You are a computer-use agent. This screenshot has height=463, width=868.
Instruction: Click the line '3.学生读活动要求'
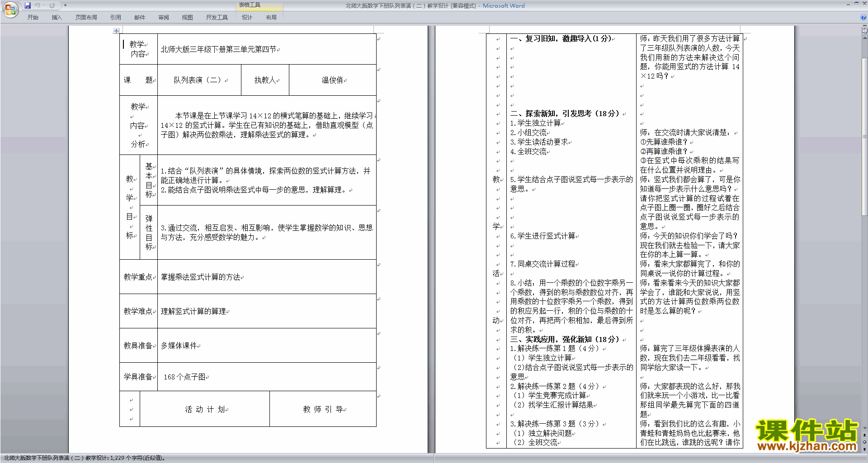pyautogui.click(x=539, y=142)
